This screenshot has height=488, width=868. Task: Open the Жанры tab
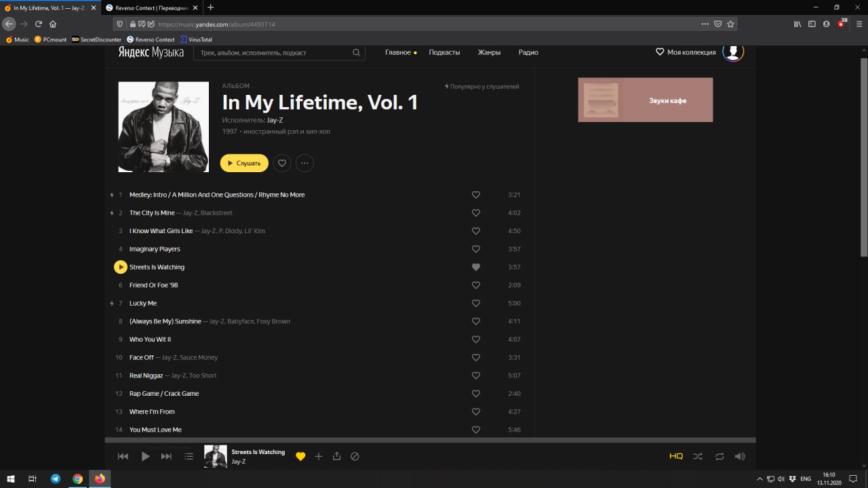(489, 52)
